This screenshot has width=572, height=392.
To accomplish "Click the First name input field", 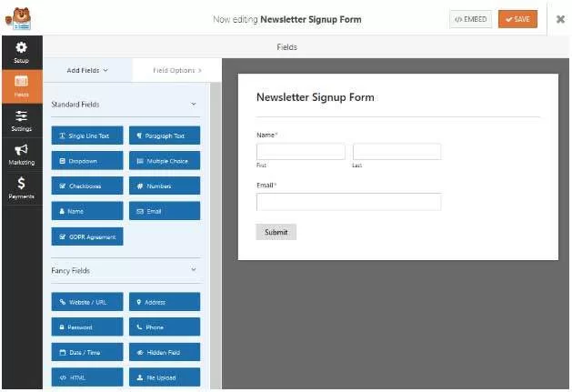I will point(301,152).
